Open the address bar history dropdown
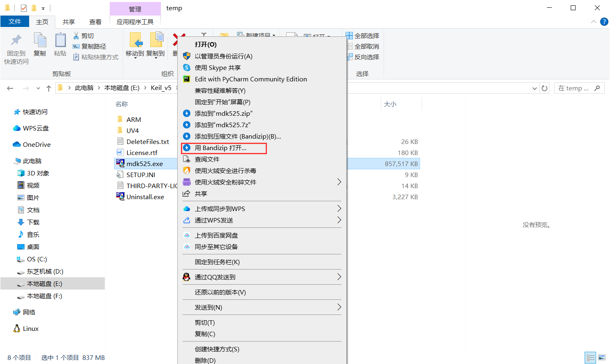This screenshot has height=364, width=610. pos(535,88)
